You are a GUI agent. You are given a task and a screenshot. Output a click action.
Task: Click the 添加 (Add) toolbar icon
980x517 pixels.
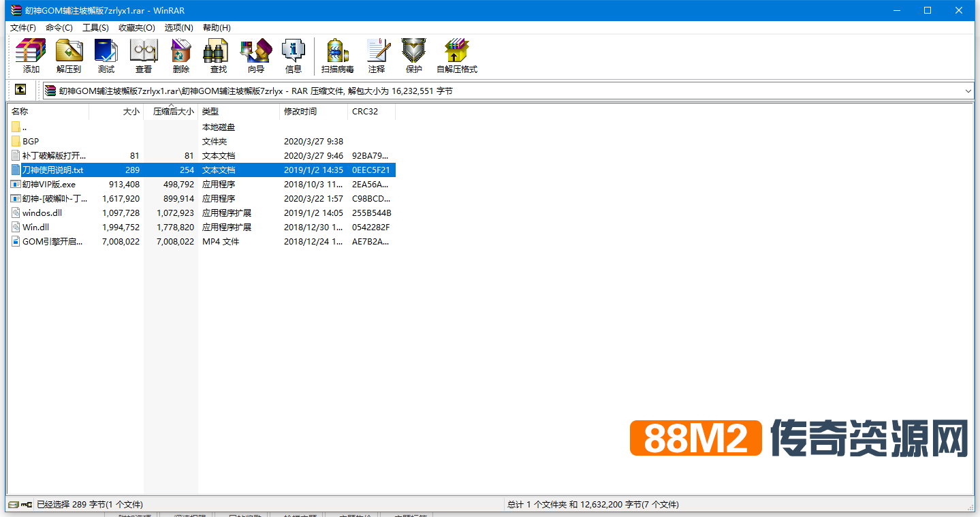click(31, 51)
